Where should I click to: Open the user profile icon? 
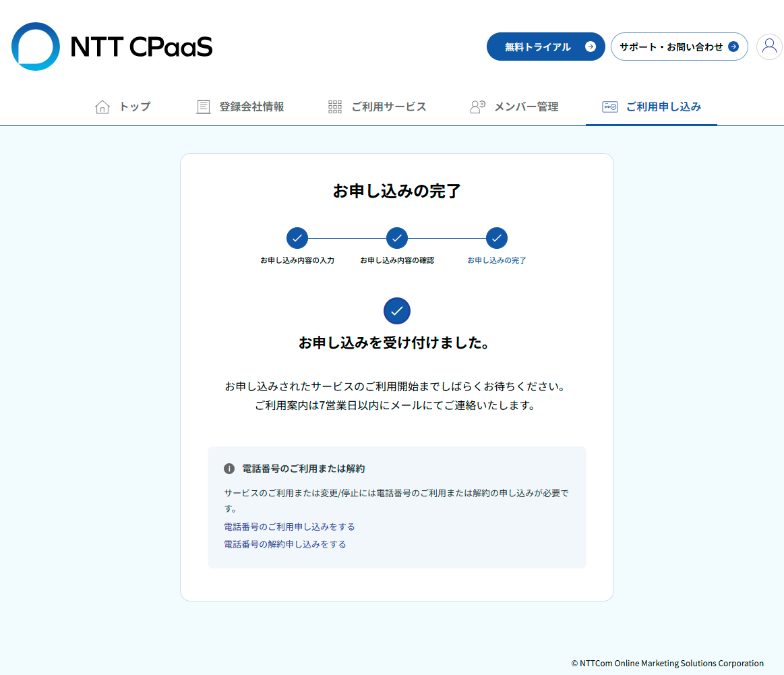point(769,47)
